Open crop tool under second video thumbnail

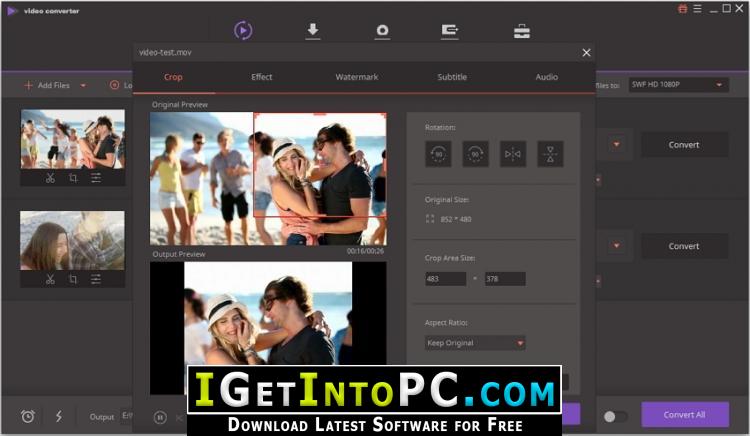click(73, 279)
